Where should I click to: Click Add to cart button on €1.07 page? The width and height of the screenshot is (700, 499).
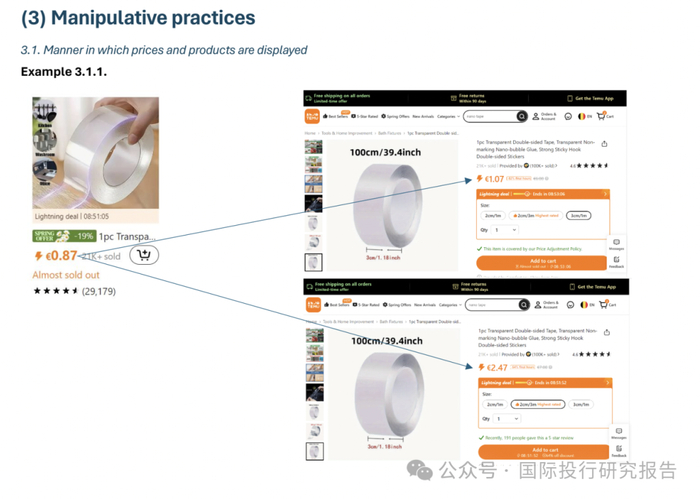pos(542,263)
